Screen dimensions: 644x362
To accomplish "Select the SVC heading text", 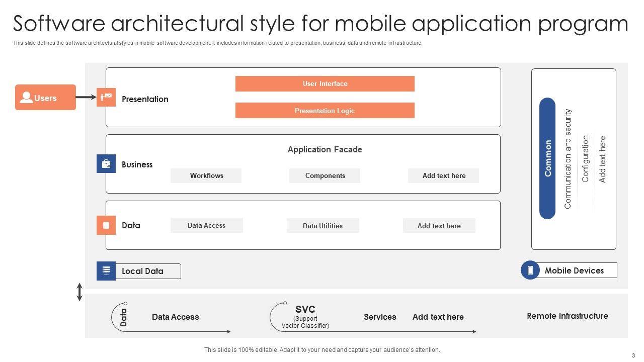I will [305, 309].
